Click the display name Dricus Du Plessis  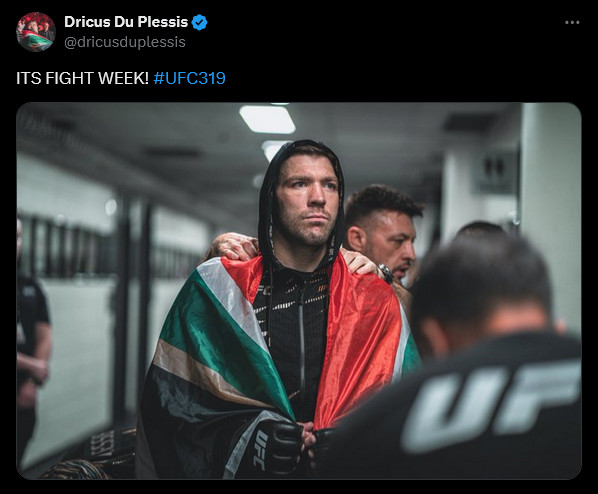click(x=126, y=22)
